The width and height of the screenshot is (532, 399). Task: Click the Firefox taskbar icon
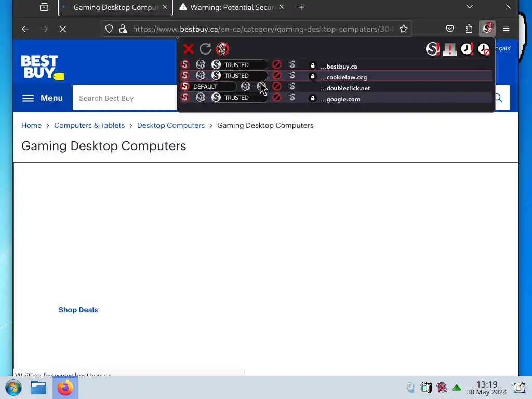click(65, 388)
